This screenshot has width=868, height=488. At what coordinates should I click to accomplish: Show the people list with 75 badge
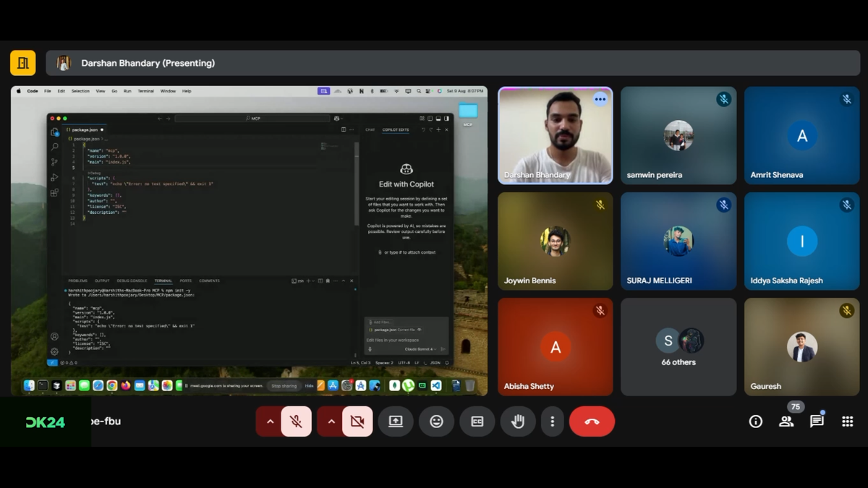[786, 421]
